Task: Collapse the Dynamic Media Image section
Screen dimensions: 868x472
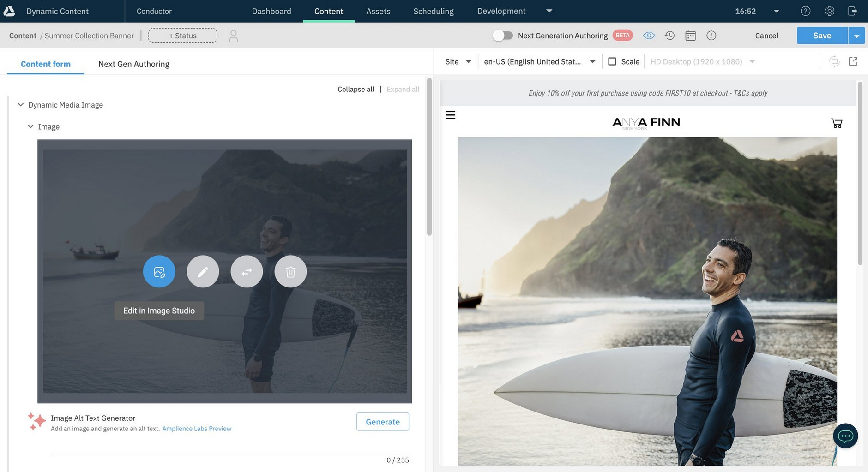Action: point(21,105)
